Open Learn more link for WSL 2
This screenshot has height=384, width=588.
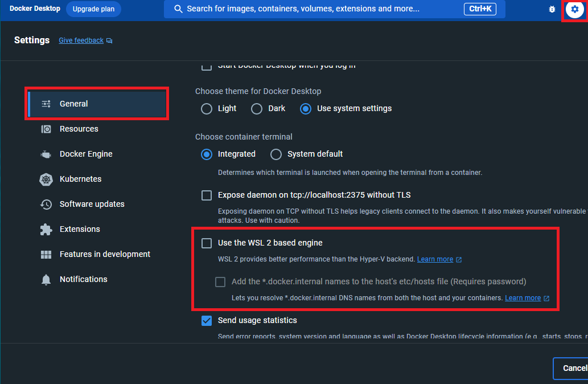[435, 259]
